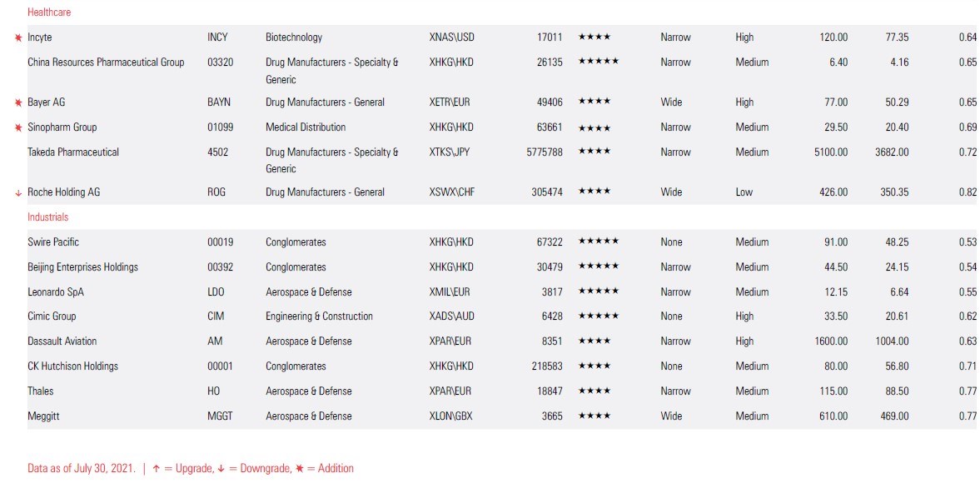Image resolution: width=980 pixels, height=483 pixels.
Task: Click the INCY ticker symbol
Action: 217,37
